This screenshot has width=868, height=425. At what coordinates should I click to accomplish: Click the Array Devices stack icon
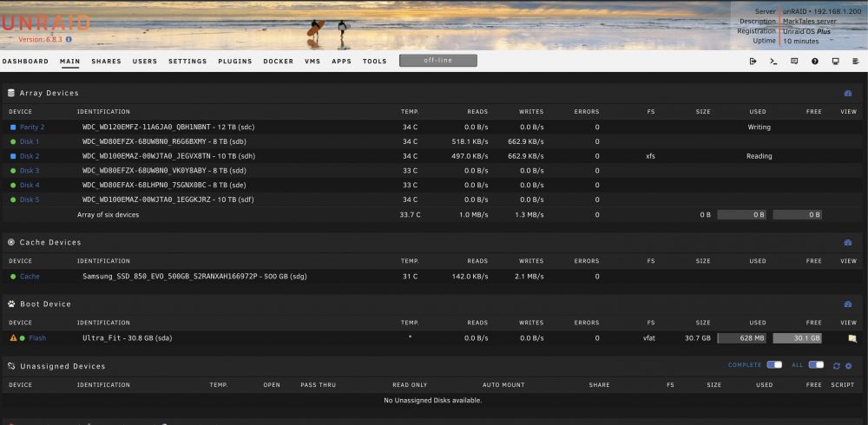click(x=11, y=93)
